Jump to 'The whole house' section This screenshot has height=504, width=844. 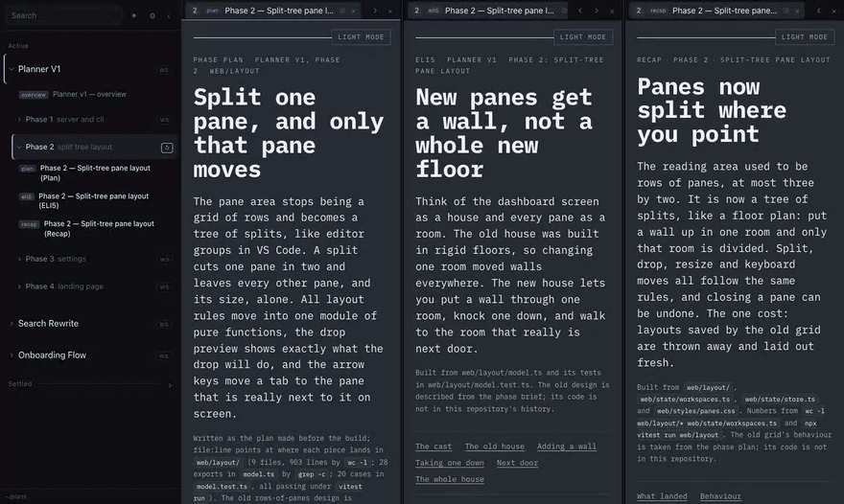point(450,479)
